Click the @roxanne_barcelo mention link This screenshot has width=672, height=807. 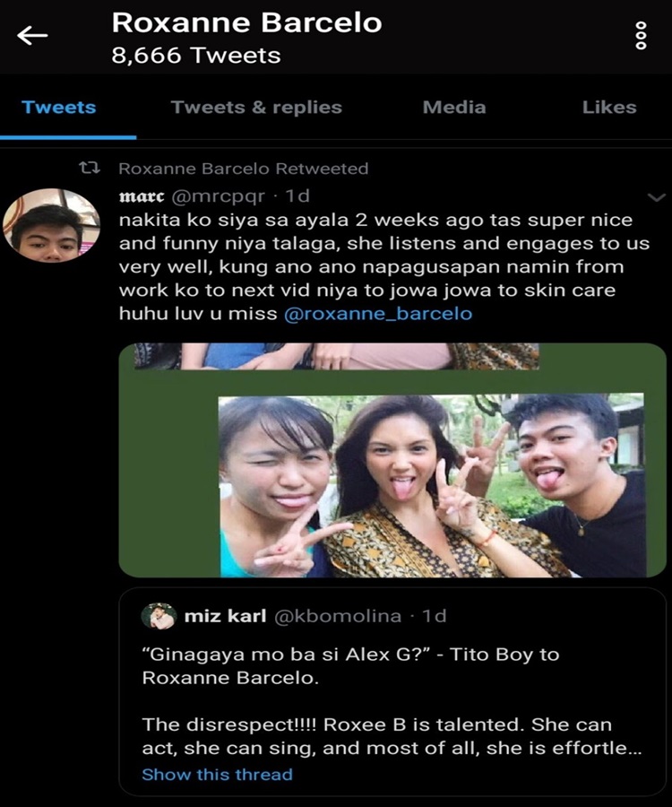(x=377, y=314)
